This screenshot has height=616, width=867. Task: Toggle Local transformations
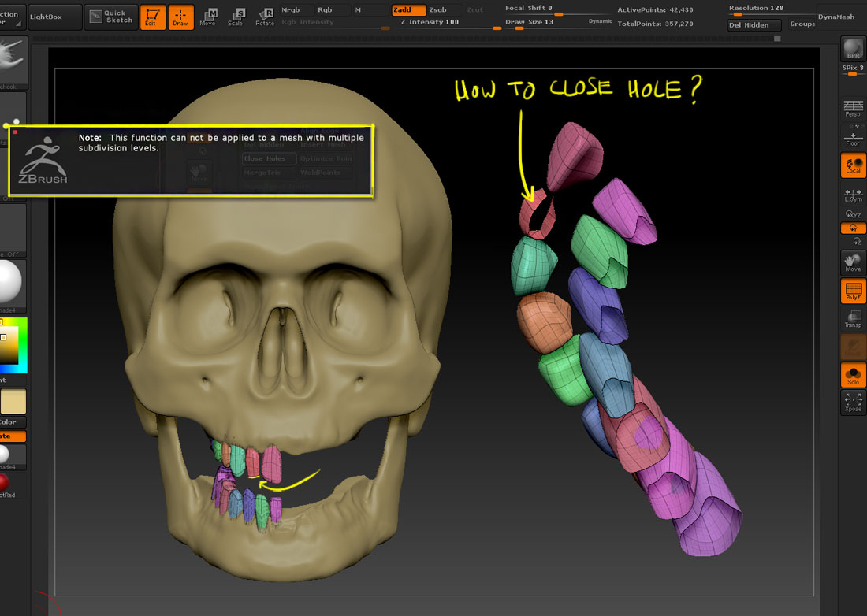(853, 165)
